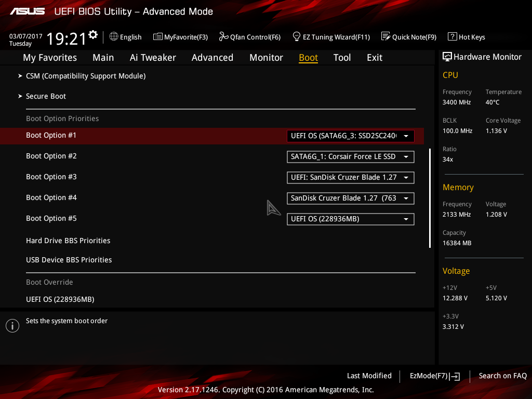Click the Boot Option #1 label
The width and height of the screenshot is (532, 399).
[51, 136]
